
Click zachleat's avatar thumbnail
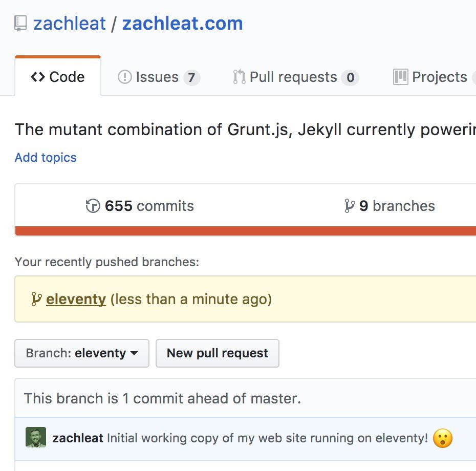click(36, 437)
